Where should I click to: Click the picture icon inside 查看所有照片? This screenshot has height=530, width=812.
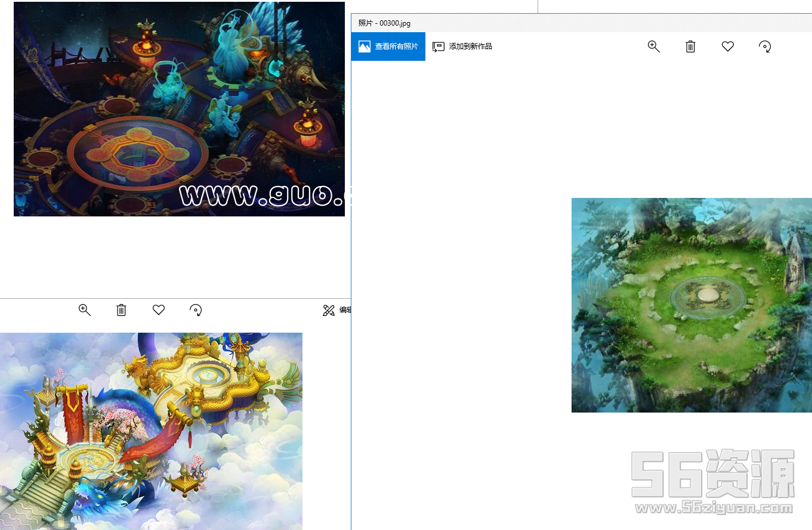(x=365, y=47)
